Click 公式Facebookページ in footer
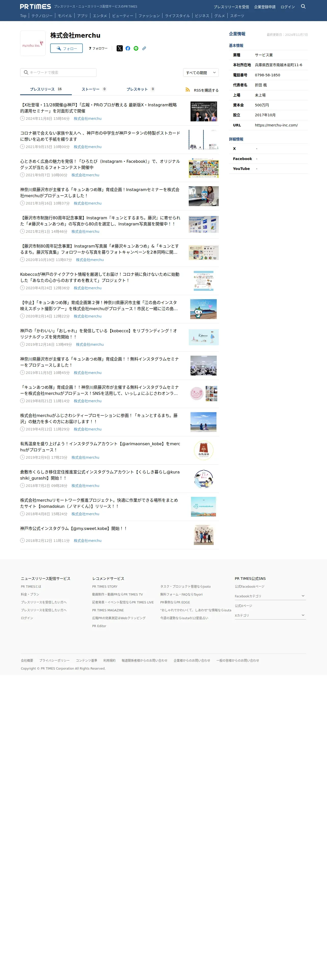The width and height of the screenshot is (327, 980). [249, 587]
